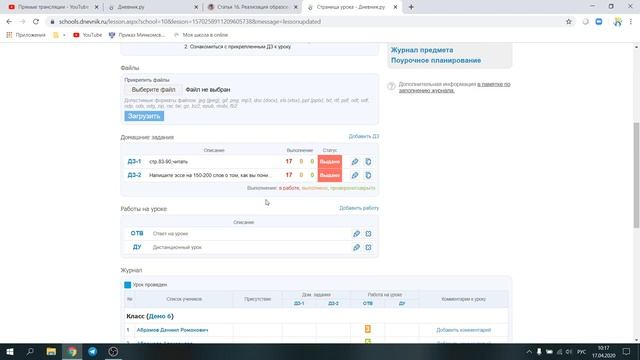
Task: Open student Абрамов Даниил Романович profile
Action: (x=172, y=330)
